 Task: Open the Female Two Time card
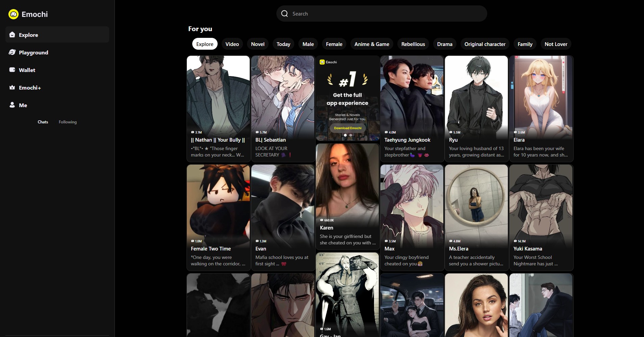tap(218, 217)
